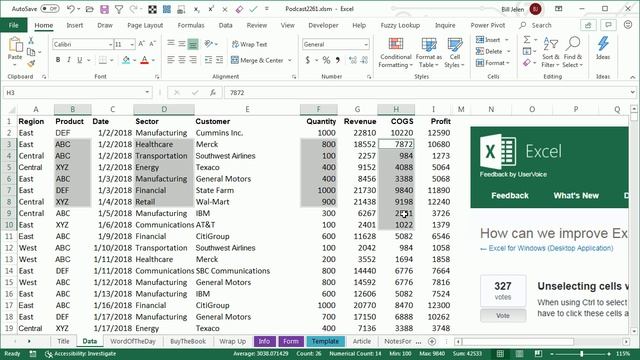Screen dimensions: 640x360
Task: Select the WordOfTheDay sheet tab
Action: tap(133, 341)
